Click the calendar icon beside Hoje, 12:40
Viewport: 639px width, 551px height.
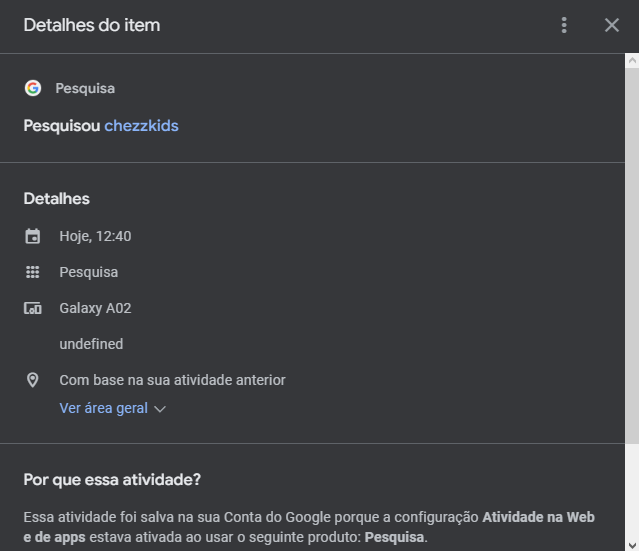(x=33, y=236)
